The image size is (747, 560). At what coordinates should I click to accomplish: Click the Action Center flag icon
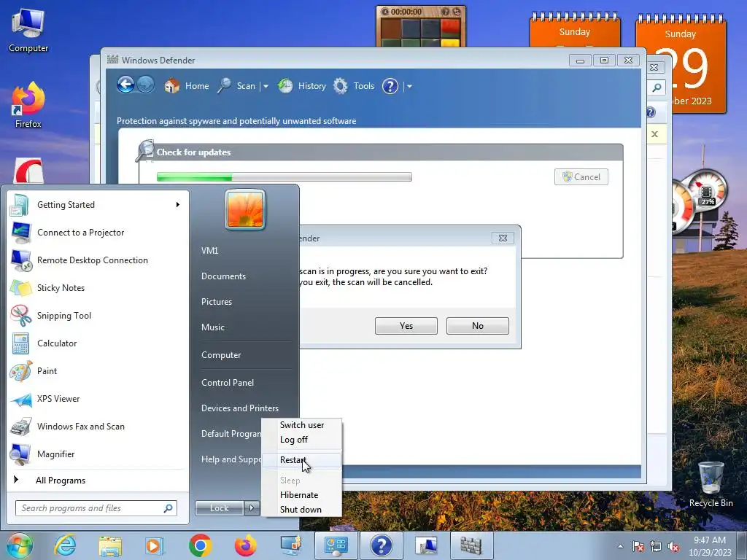638,546
